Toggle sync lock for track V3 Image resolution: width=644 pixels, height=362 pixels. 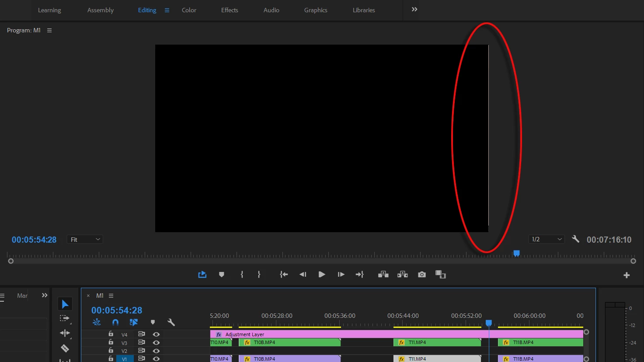coord(141,343)
